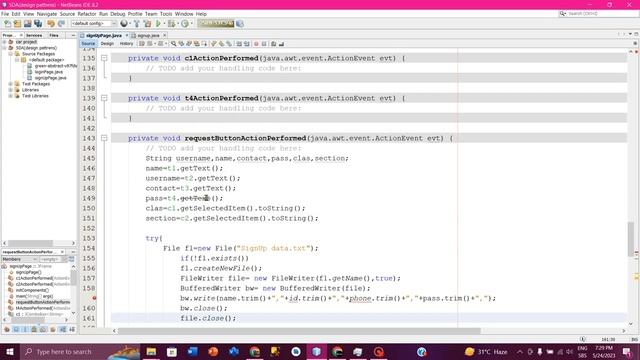
Task: Open the Navigate menu
Action: (47, 14)
